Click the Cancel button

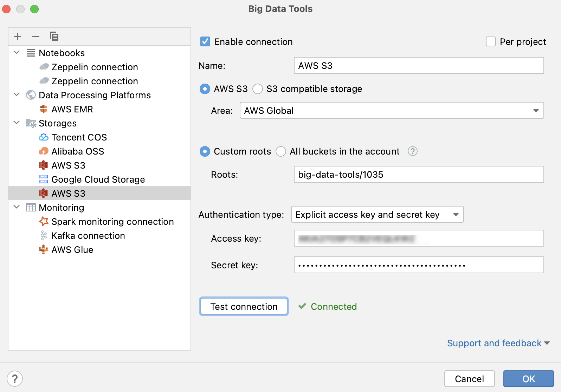click(470, 379)
